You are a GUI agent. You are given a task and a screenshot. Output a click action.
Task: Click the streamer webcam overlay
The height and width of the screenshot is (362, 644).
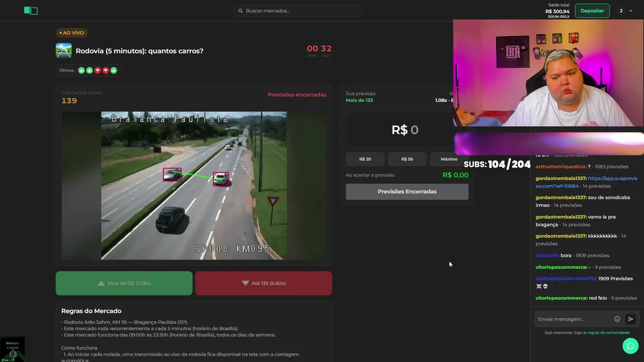pos(548,73)
